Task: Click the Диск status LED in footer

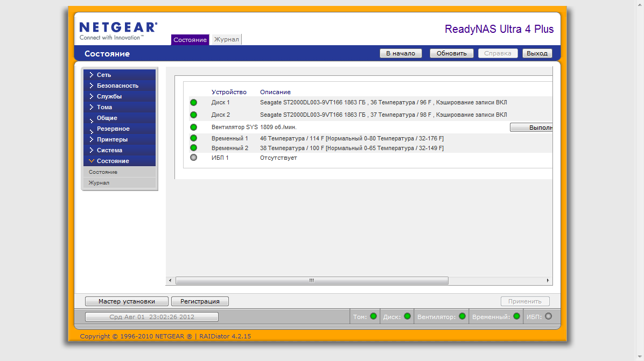Action: [x=408, y=316]
